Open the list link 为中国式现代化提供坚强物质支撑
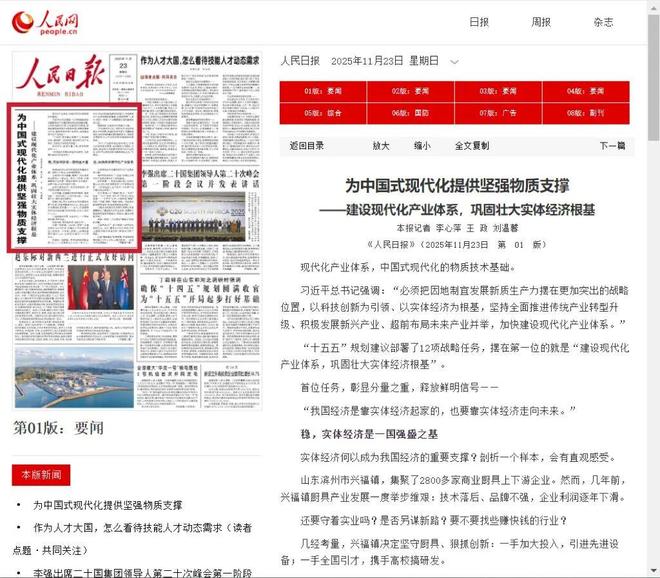The width and height of the screenshot is (660, 578). pyautogui.click(x=108, y=505)
